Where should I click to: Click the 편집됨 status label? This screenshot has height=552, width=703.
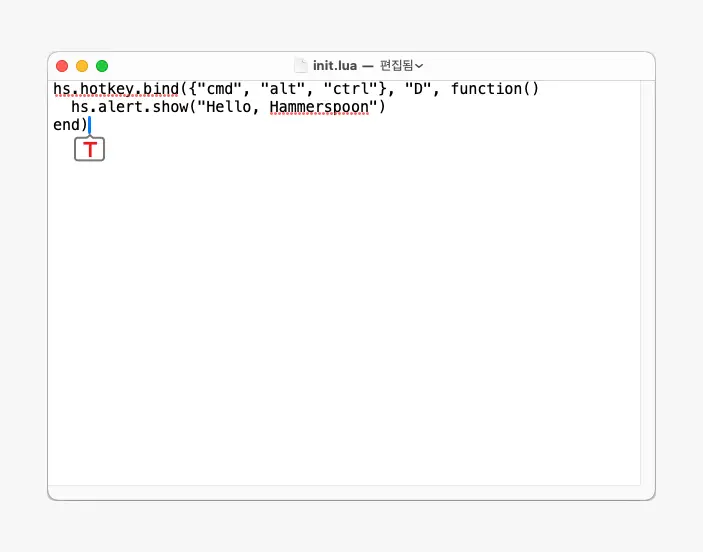click(x=396, y=65)
